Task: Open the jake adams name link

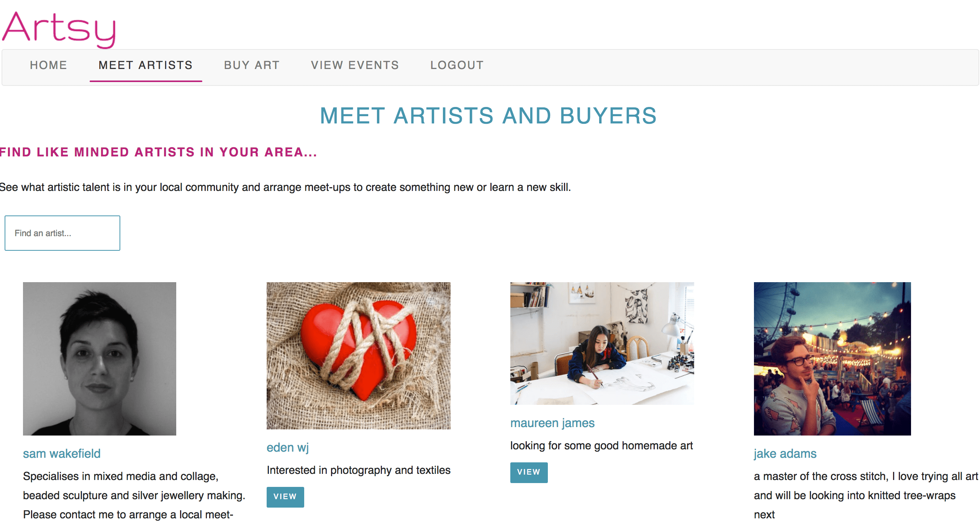Action: coord(785,454)
